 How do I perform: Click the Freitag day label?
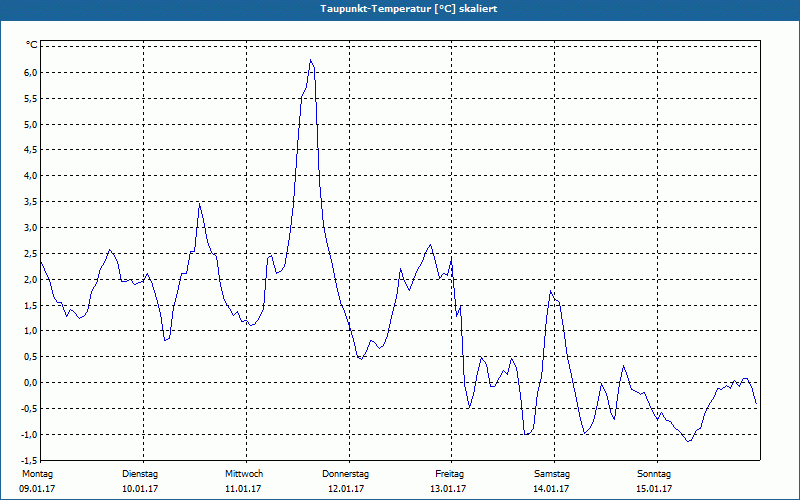(449, 474)
